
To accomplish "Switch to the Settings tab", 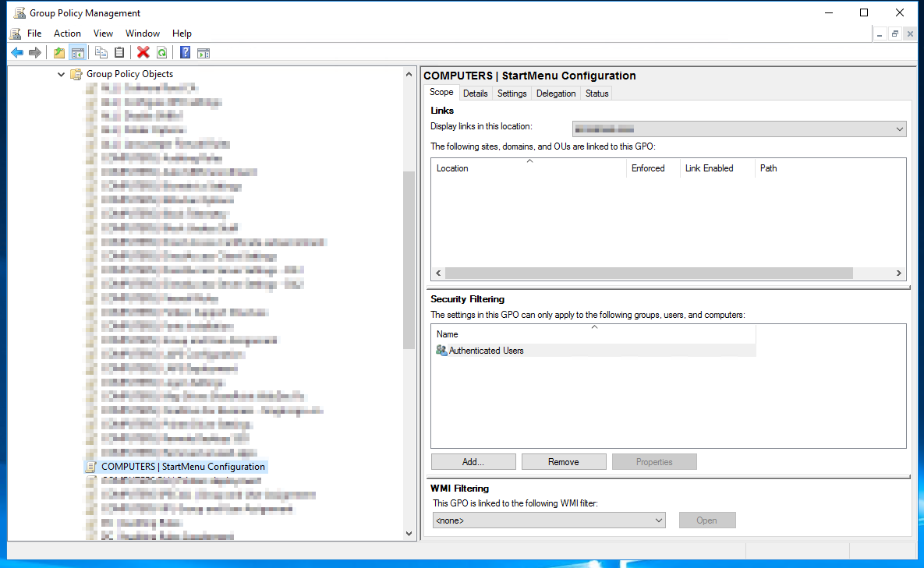I will click(x=512, y=93).
